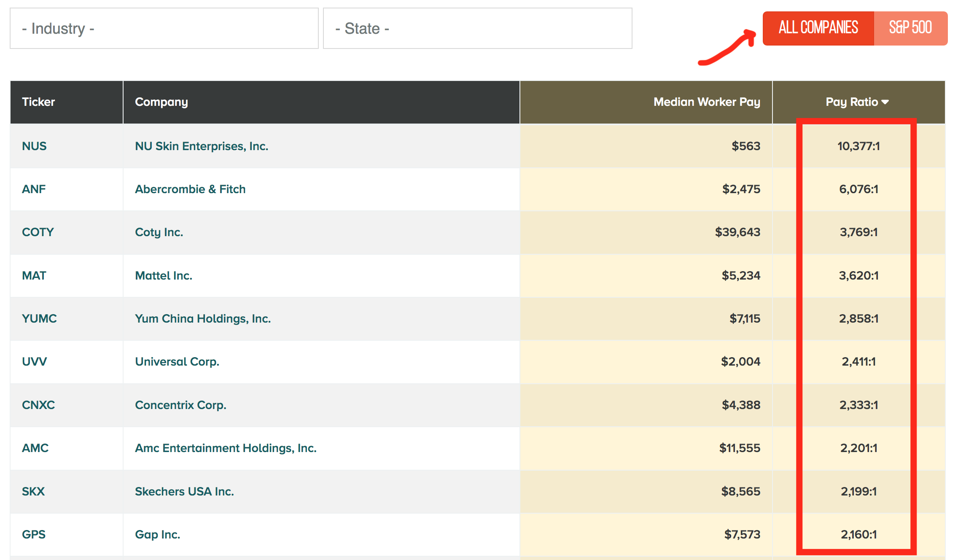Open the NUS ticker link
This screenshot has width=958, height=560.
(x=34, y=146)
